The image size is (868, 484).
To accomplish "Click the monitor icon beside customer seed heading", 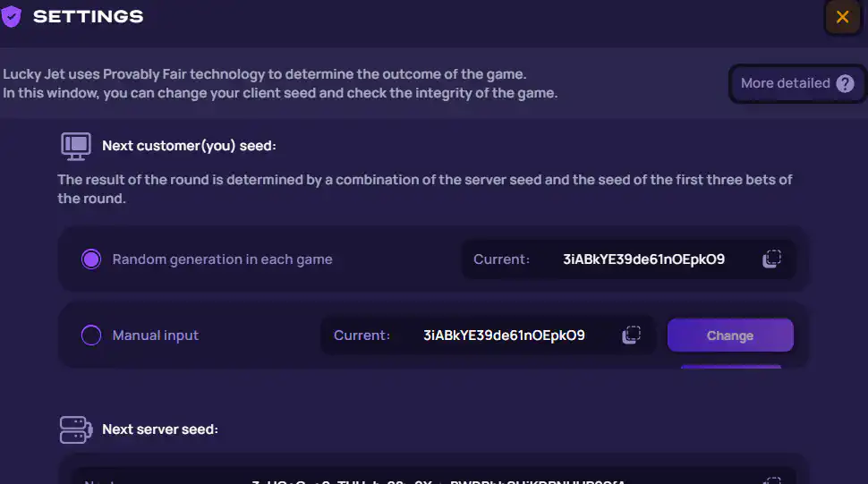I will (x=76, y=147).
